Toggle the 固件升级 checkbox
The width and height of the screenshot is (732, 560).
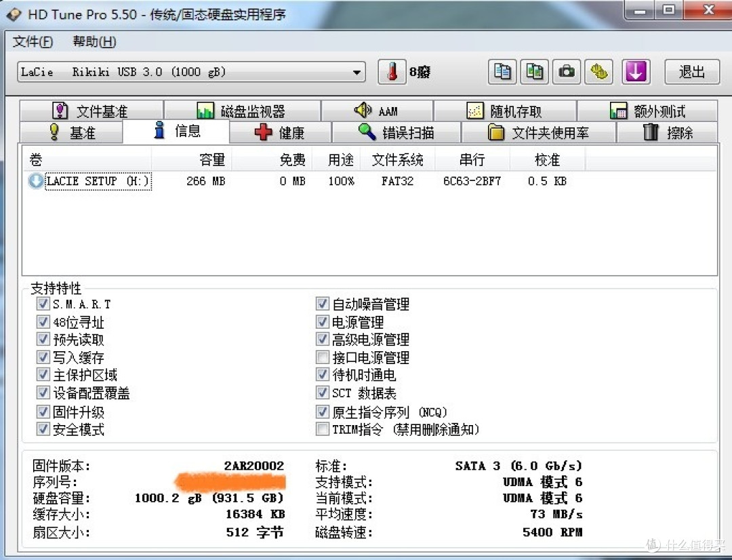(43, 412)
